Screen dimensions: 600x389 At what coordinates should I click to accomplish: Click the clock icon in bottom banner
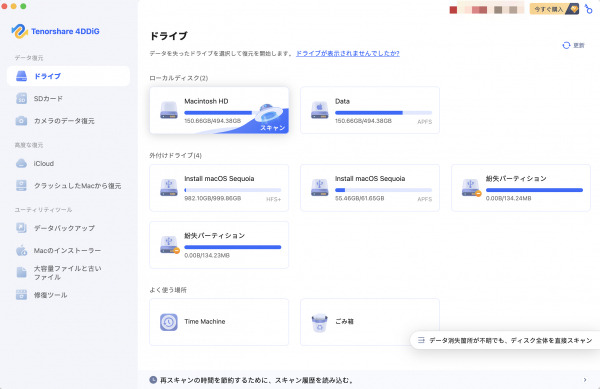[153, 380]
